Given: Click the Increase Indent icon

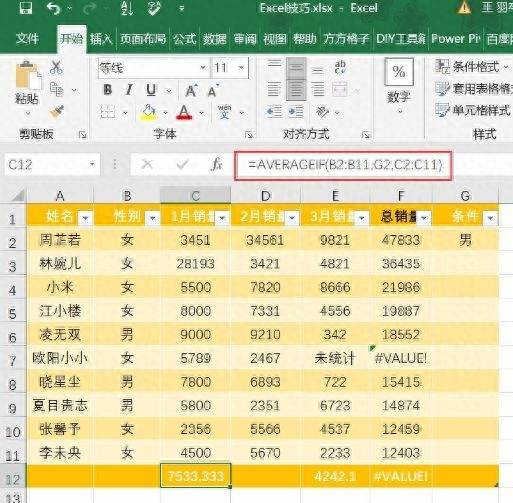Looking at the screenshot, I should point(295,112).
